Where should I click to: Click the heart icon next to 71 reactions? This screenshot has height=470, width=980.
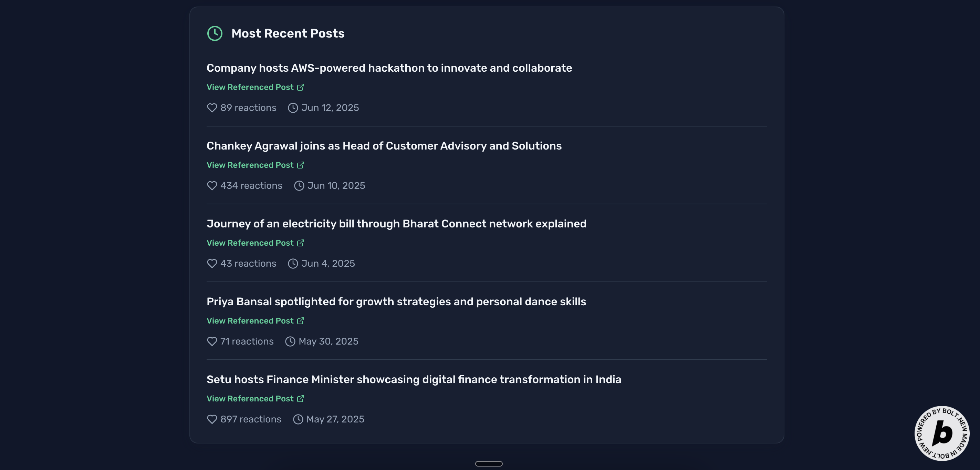coord(212,341)
